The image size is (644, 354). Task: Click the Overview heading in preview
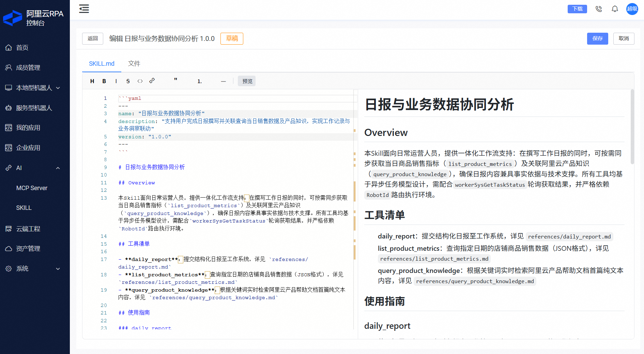point(386,133)
